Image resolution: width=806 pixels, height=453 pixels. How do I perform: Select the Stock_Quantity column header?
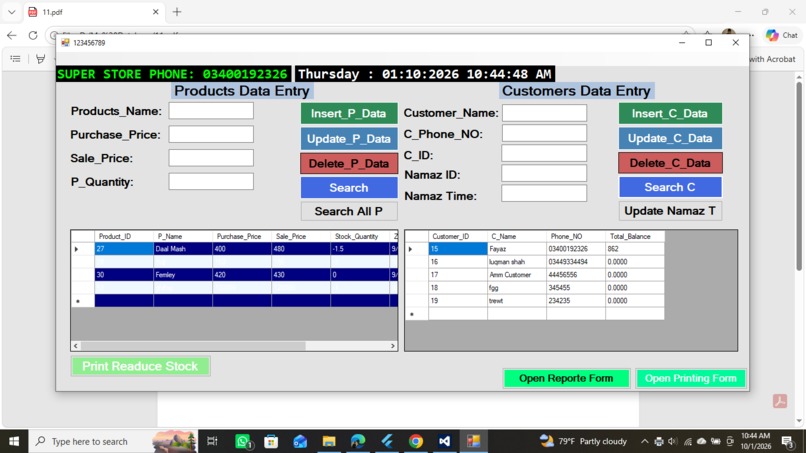(360, 237)
